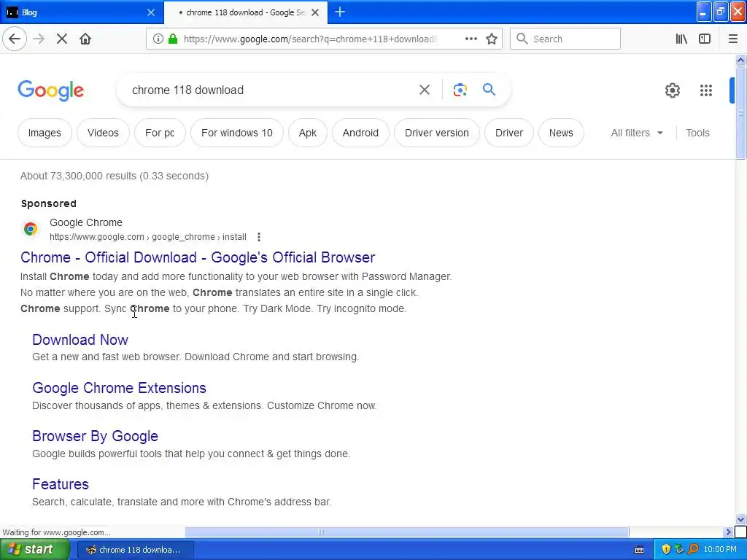Click the horizontal scrollbar thumb
The height and width of the screenshot is (560, 747).
pos(407,532)
